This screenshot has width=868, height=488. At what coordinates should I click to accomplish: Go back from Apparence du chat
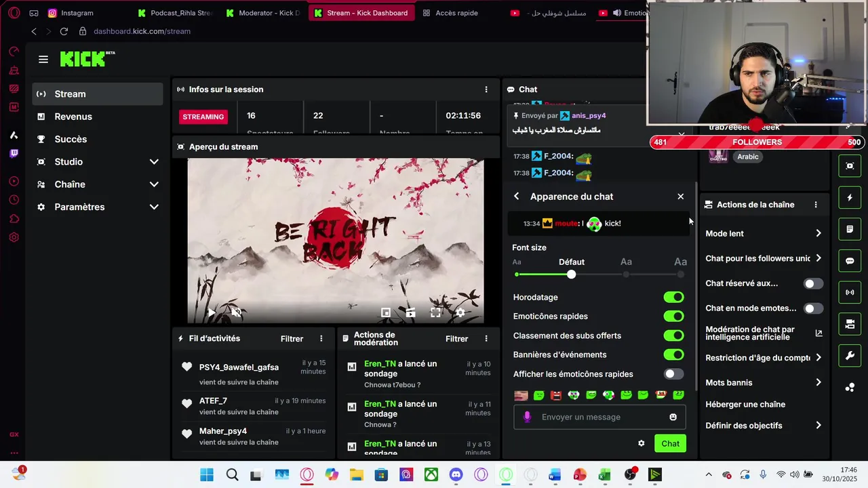click(517, 197)
